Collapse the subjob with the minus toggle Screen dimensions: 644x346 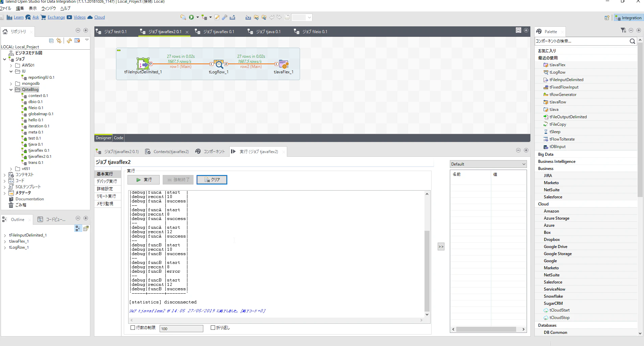(x=119, y=50)
